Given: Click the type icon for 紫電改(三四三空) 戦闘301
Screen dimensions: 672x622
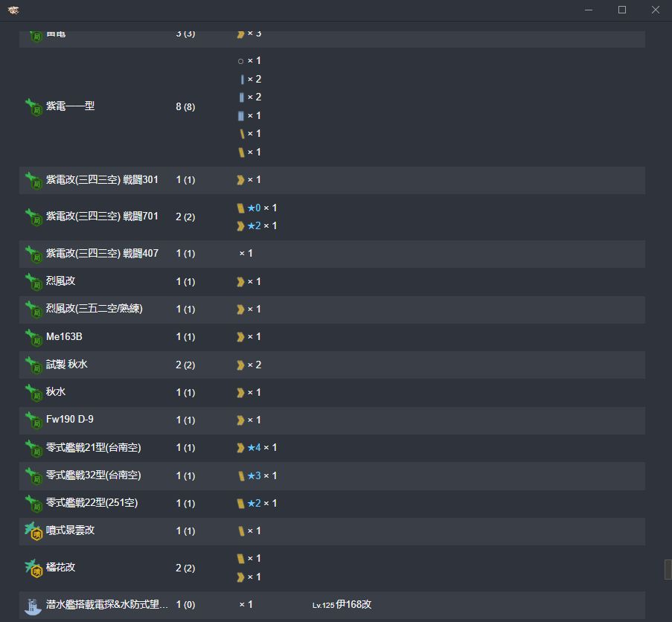Looking at the screenshot, I should tap(33, 180).
